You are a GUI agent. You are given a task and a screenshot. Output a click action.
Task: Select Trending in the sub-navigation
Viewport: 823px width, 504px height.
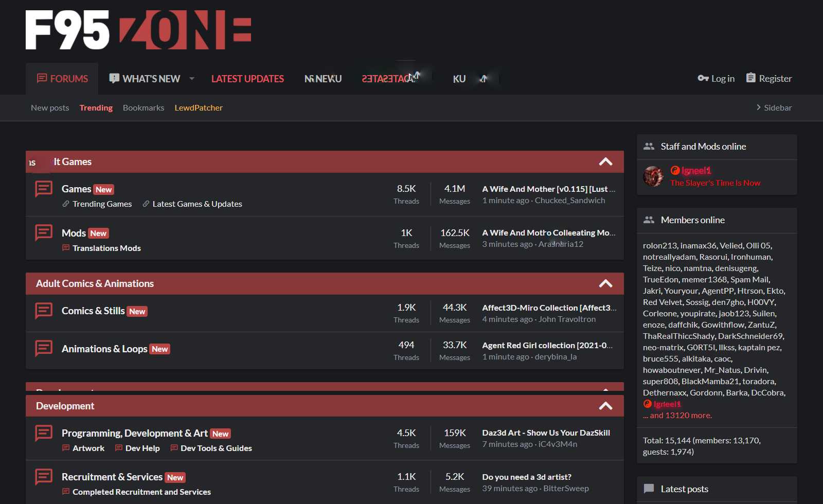coord(96,107)
